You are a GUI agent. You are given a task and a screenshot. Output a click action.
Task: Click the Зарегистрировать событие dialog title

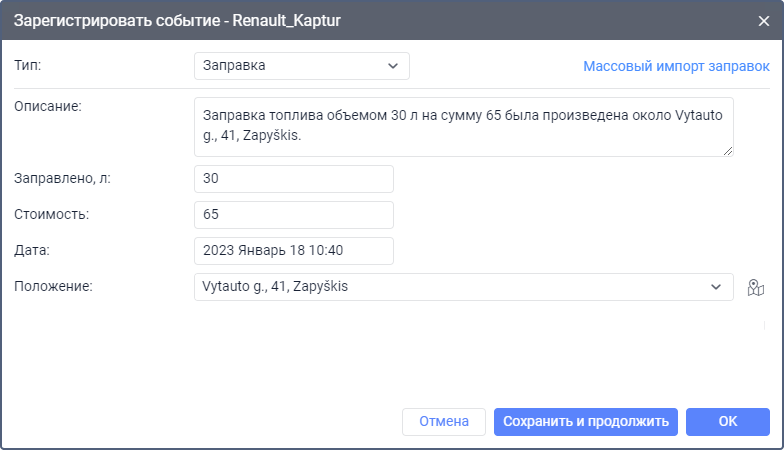(177, 21)
